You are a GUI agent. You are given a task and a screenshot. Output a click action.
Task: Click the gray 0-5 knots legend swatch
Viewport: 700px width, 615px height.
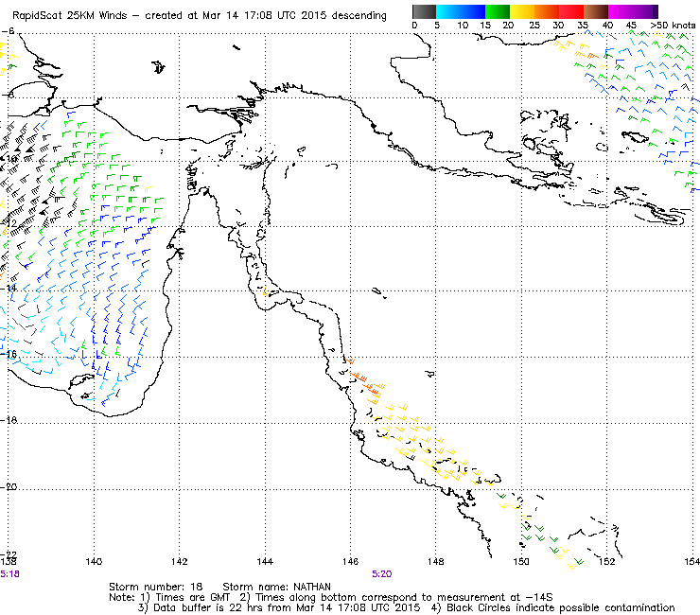424,11
